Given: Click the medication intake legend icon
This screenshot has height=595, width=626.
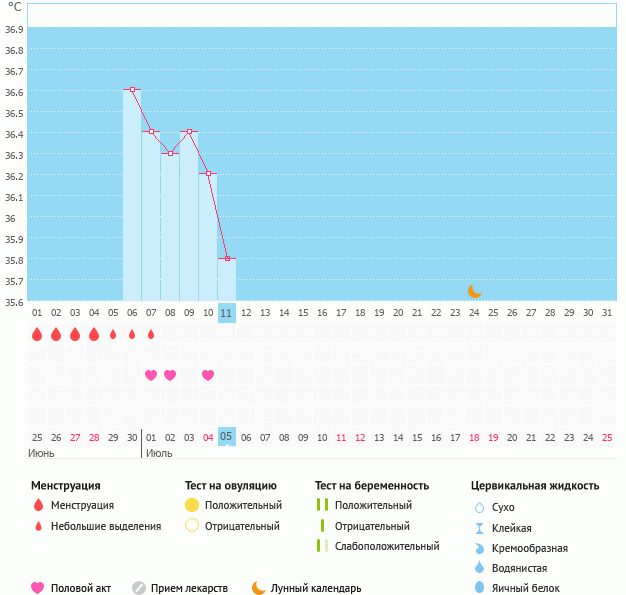Looking at the screenshot, I should click(139, 588).
